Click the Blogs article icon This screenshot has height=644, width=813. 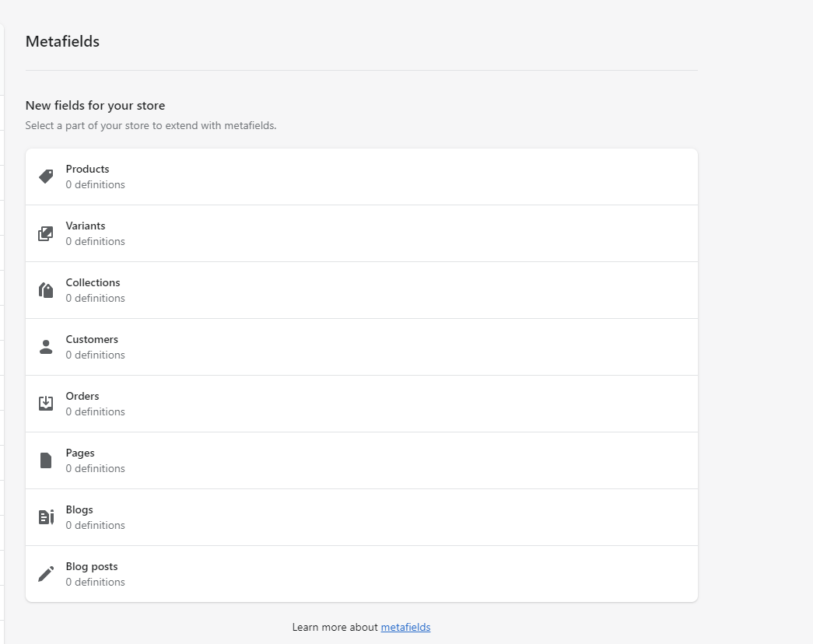click(46, 517)
